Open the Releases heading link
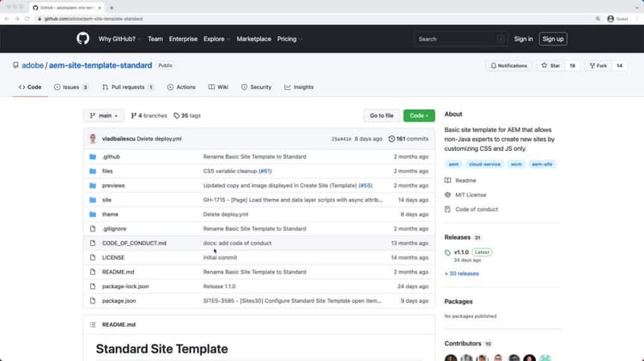The width and height of the screenshot is (644, 361). pyautogui.click(x=463, y=238)
